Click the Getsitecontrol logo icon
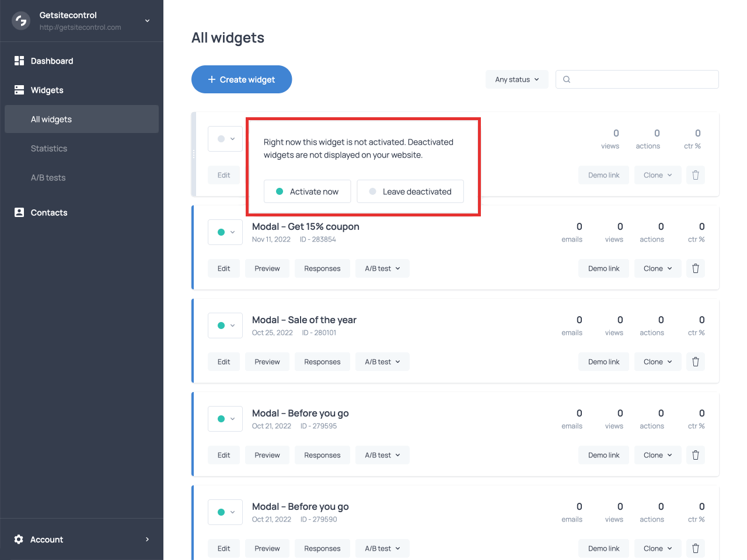The image size is (747, 560). [x=20, y=20]
